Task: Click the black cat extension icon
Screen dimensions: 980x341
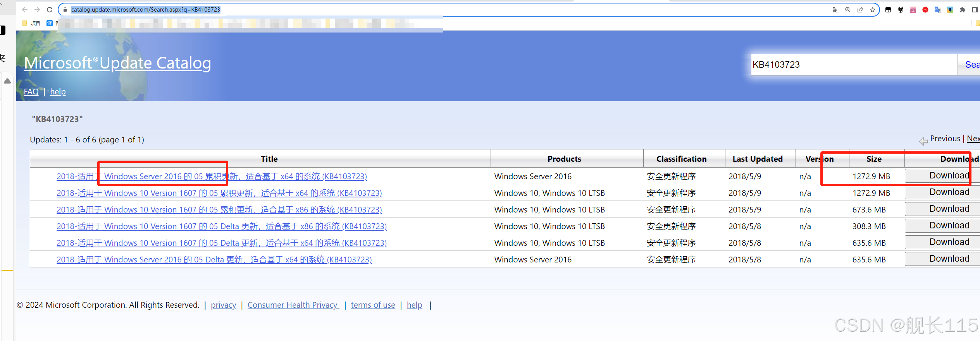Action: (901, 10)
